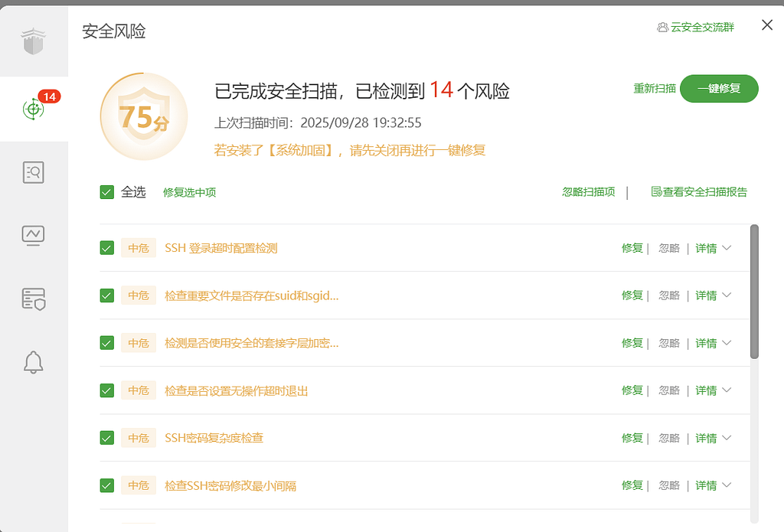Open 忽略扫描项 list

point(589,192)
